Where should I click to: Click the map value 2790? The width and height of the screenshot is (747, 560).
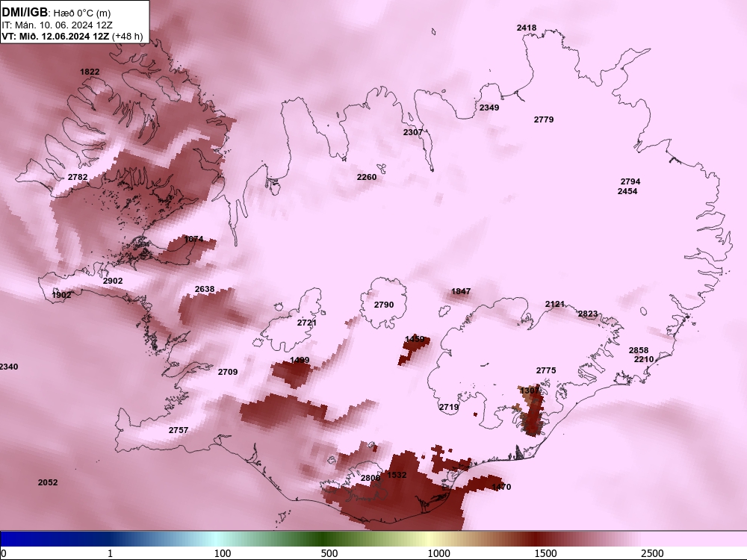(384, 305)
